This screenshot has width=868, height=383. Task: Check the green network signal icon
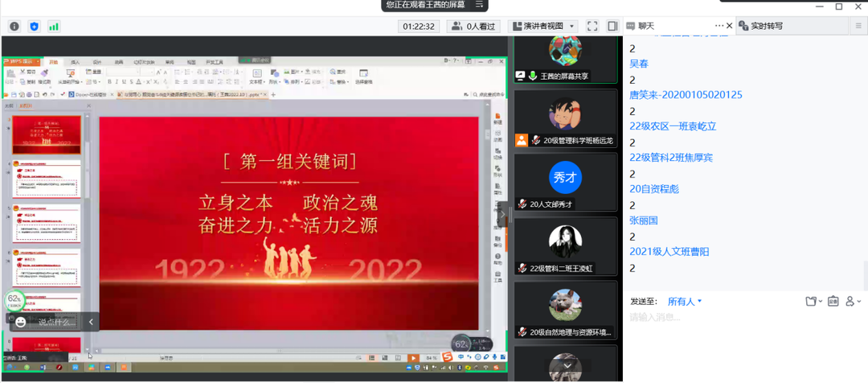click(x=54, y=27)
